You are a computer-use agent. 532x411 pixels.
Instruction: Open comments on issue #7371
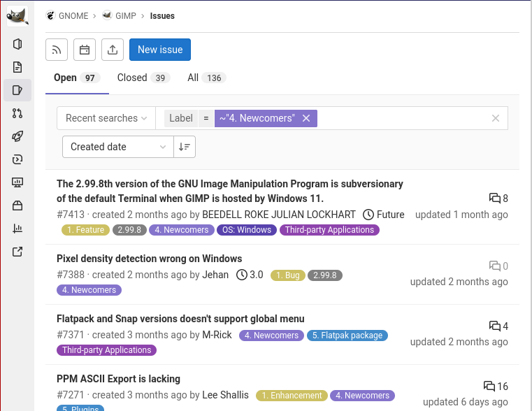(x=498, y=326)
